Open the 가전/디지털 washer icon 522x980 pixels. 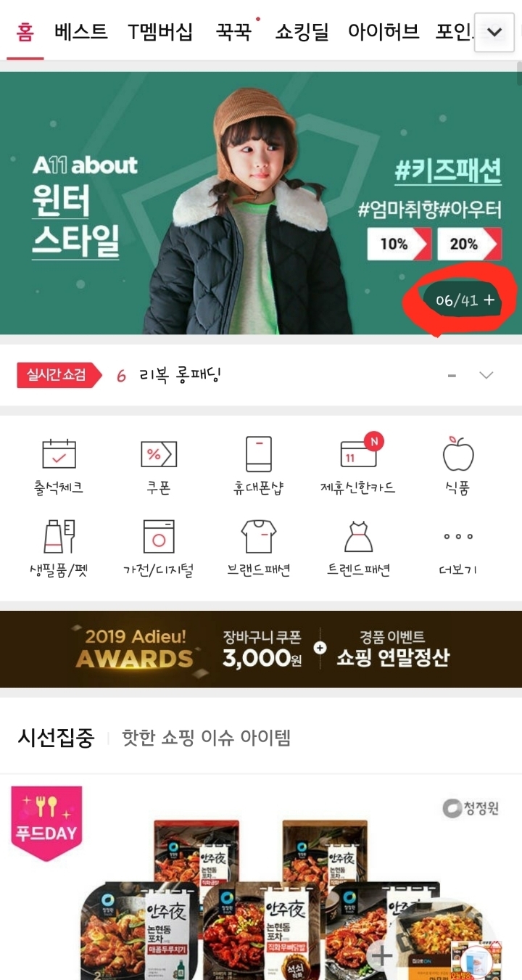[159, 537]
